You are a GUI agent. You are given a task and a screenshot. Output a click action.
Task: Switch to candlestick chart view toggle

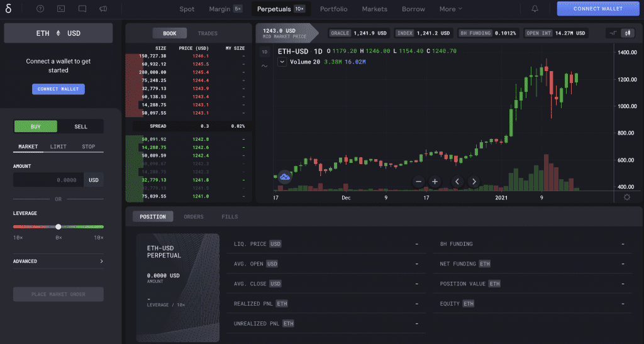pyautogui.click(x=626, y=33)
